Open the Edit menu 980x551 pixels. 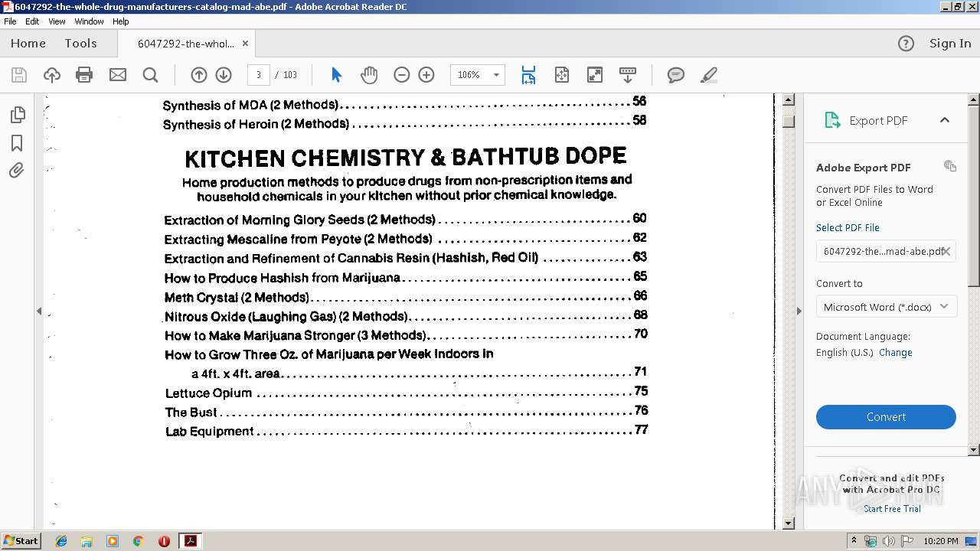click(32, 21)
